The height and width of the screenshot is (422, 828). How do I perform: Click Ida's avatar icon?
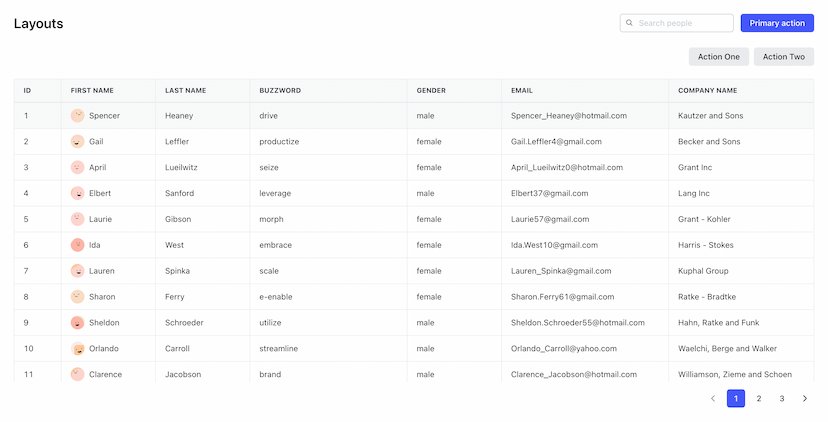pyautogui.click(x=78, y=245)
